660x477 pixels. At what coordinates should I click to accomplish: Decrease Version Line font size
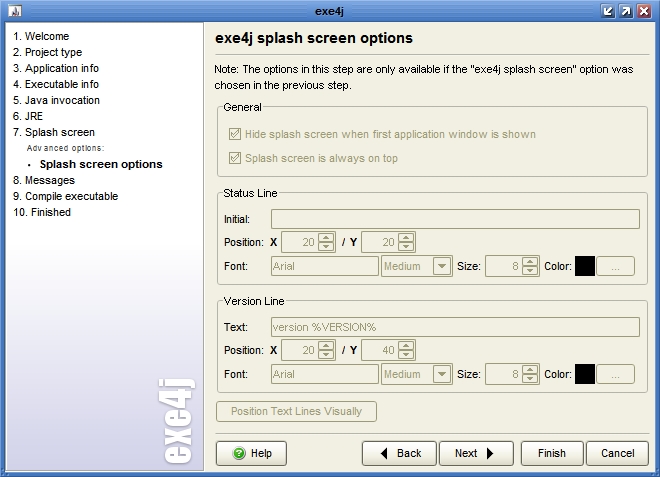(530, 378)
